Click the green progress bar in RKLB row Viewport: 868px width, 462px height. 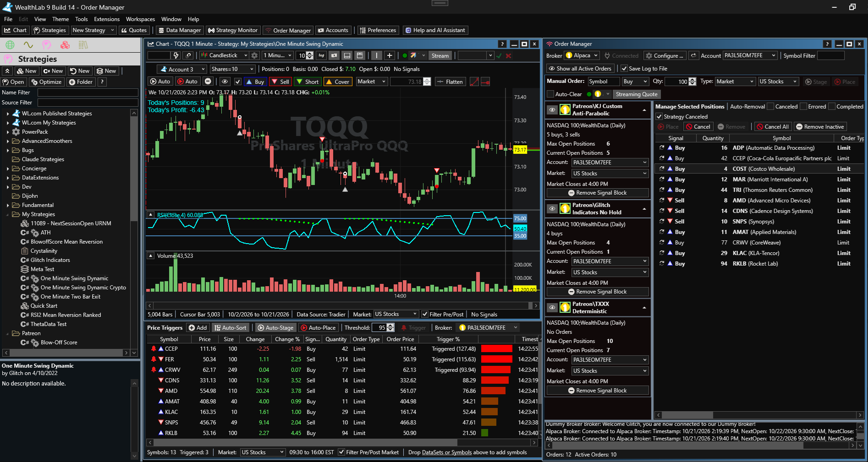tap(484, 433)
